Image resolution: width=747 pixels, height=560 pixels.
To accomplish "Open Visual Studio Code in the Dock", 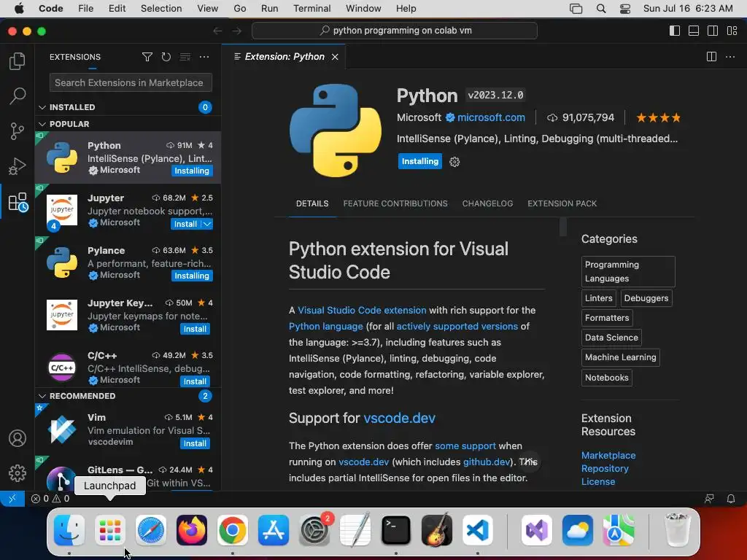I will (477, 530).
